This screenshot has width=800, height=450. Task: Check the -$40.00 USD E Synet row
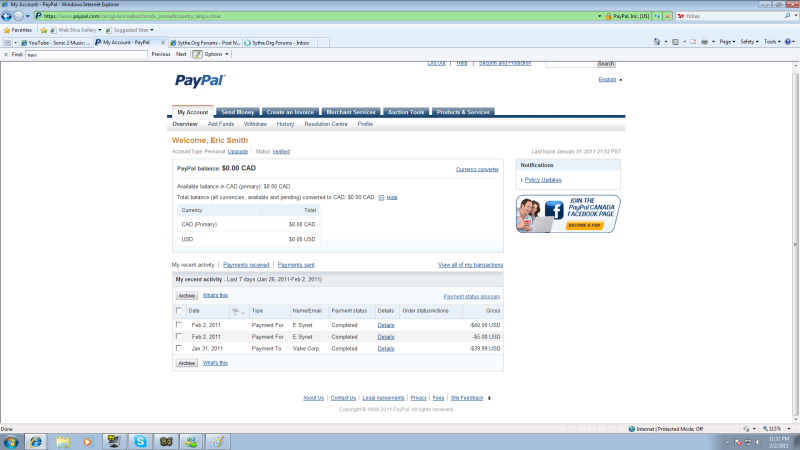(179, 324)
